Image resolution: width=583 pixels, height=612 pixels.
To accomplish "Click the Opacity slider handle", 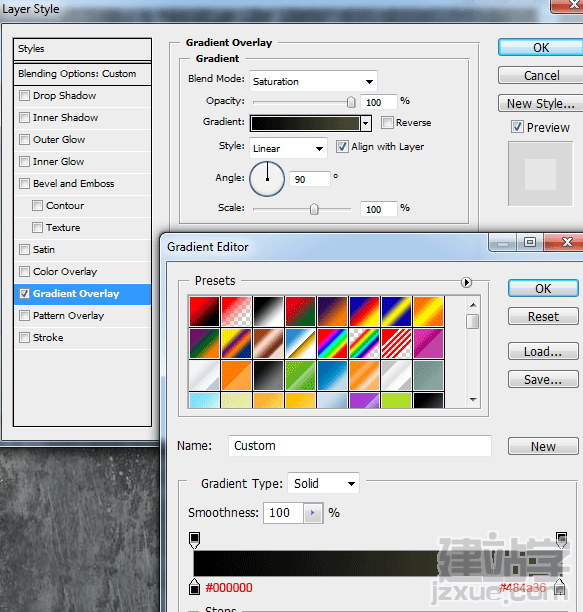I will click(x=351, y=102).
